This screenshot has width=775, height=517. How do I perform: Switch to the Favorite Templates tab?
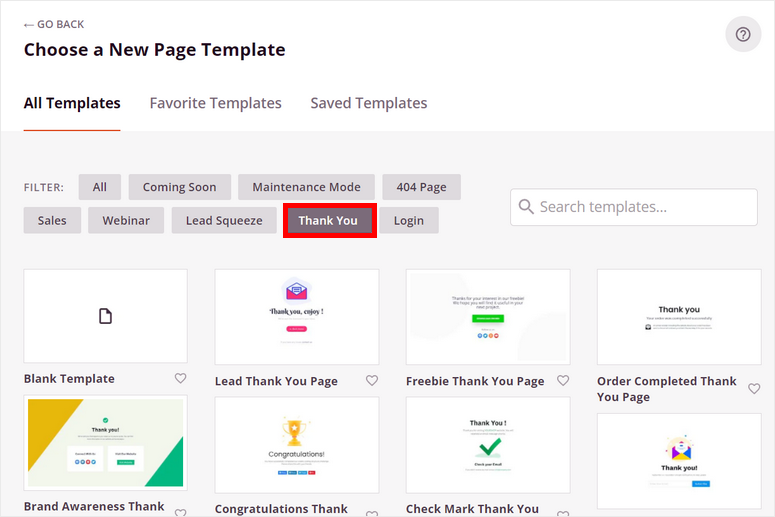click(x=215, y=103)
